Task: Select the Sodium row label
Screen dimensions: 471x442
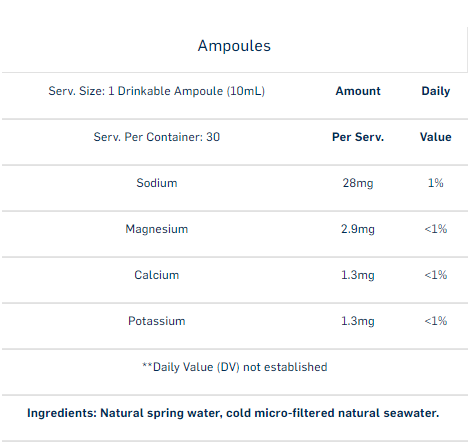Action: (x=157, y=183)
